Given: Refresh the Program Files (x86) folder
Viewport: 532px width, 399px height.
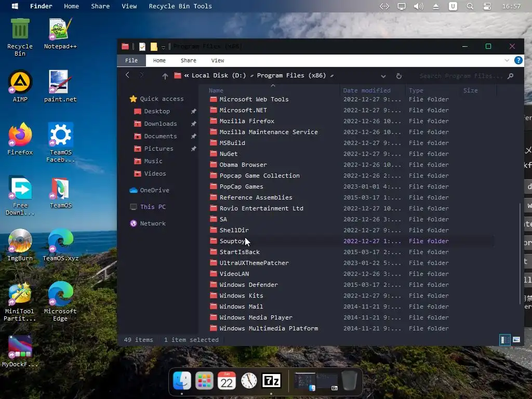Looking at the screenshot, I should click(398, 76).
